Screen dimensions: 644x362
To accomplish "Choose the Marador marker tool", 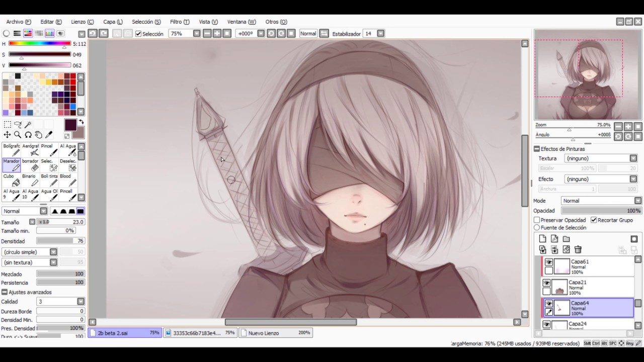I will [12, 165].
